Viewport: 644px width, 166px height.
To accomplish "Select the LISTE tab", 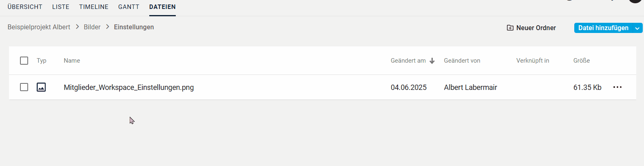I will pyautogui.click(x=61, y=7).
